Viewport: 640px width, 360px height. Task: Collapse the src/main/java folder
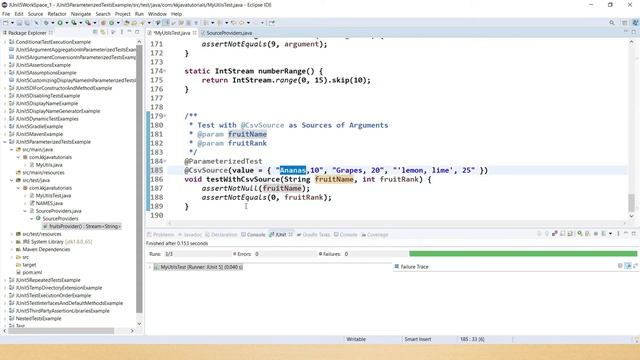coord(11,149)
